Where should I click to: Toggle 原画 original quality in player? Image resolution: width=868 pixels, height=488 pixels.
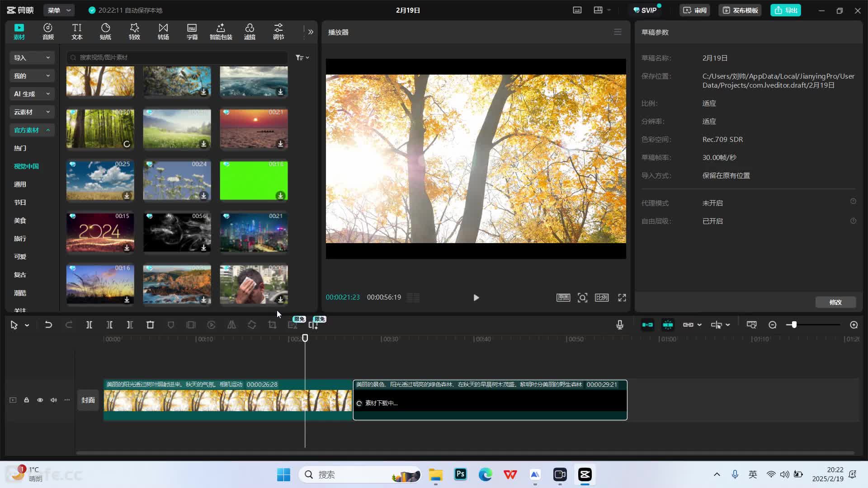click(x=563, y=297)
